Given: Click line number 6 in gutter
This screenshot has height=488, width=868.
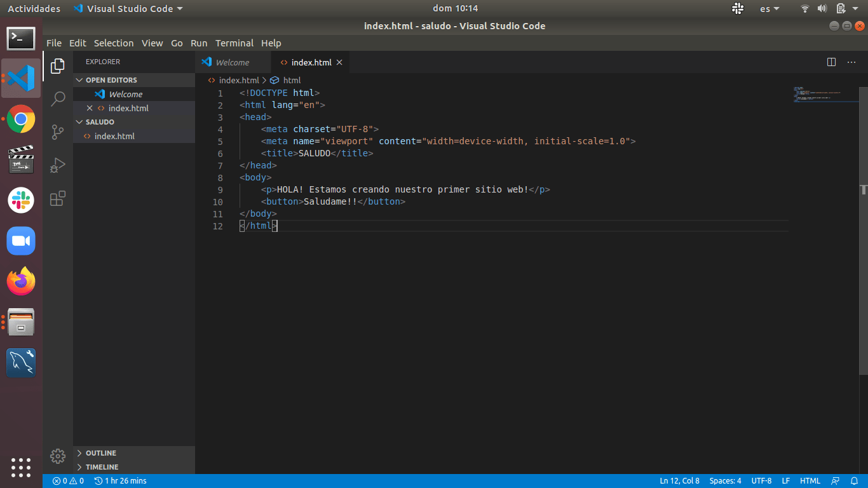Looking at the screenshot, I should (220, 153).
